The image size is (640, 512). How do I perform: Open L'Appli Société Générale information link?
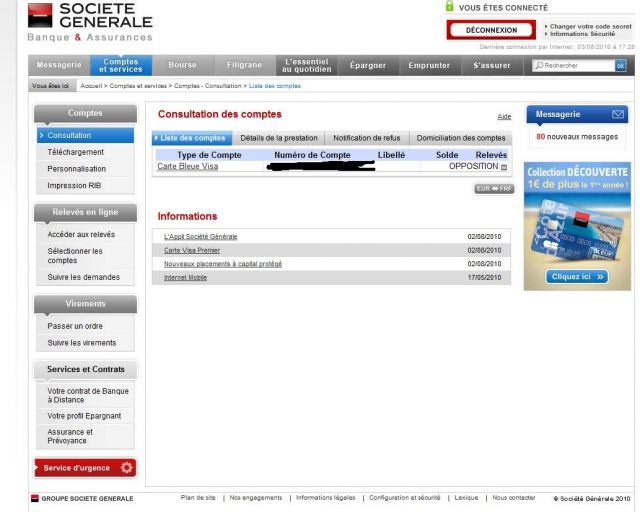coord(200,236)
